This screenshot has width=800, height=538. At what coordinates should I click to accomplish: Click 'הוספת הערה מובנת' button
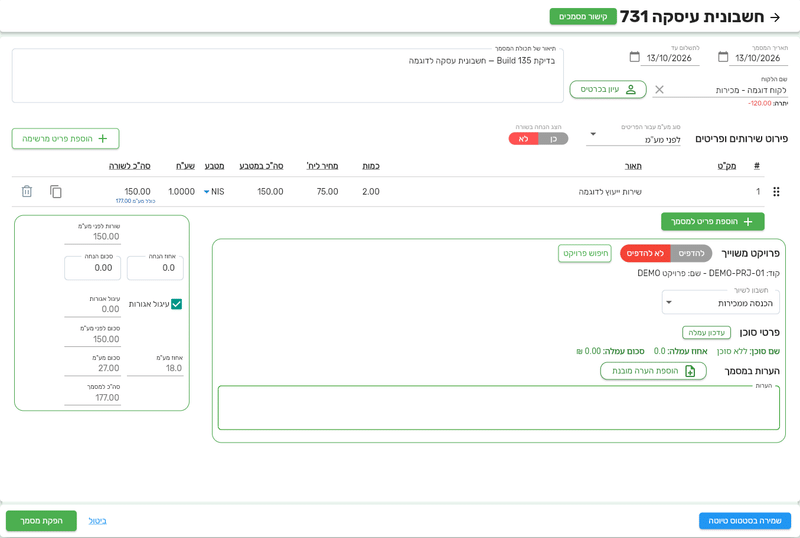click(653, 371)
